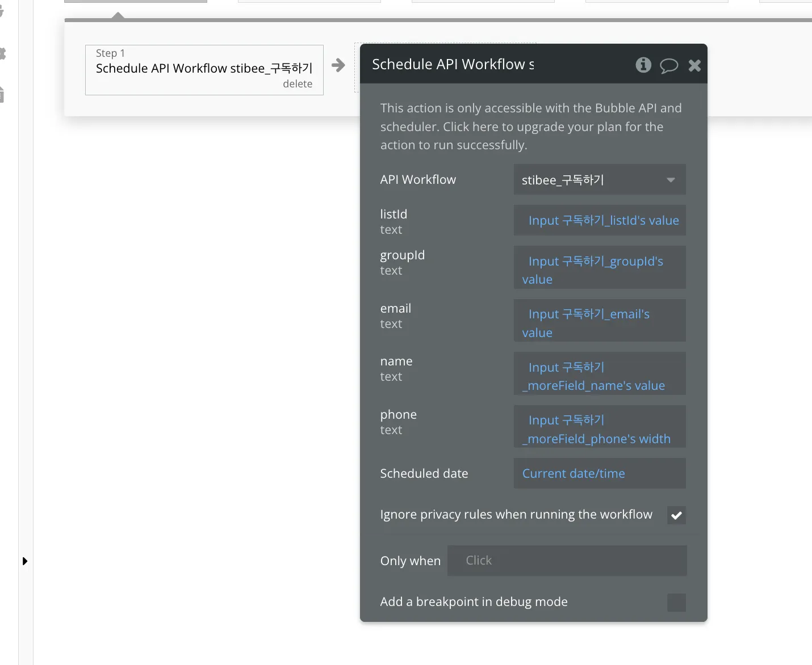812x665 pixels.
Task: Click the comment speech bubble icon
Action: click(668, 65)
